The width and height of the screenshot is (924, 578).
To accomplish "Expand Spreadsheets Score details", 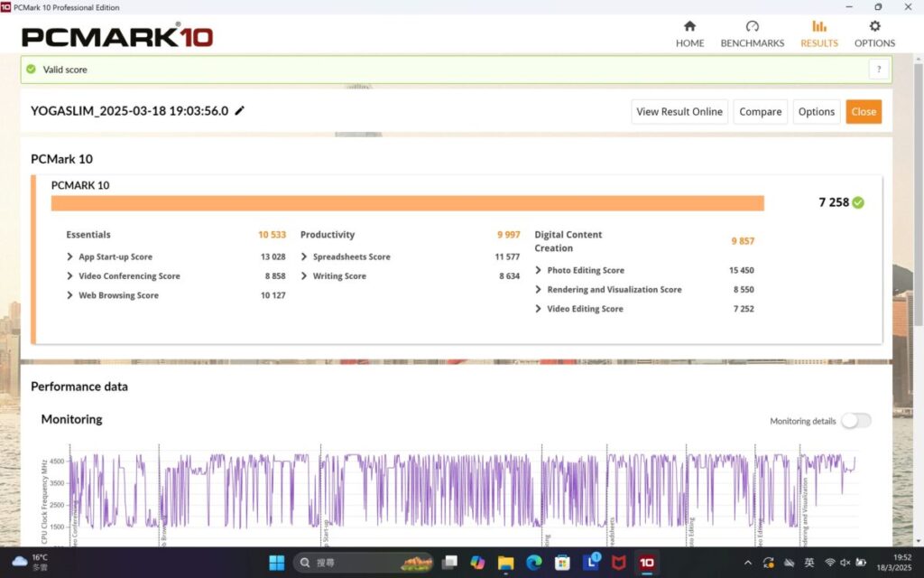I will pos(304,256).
